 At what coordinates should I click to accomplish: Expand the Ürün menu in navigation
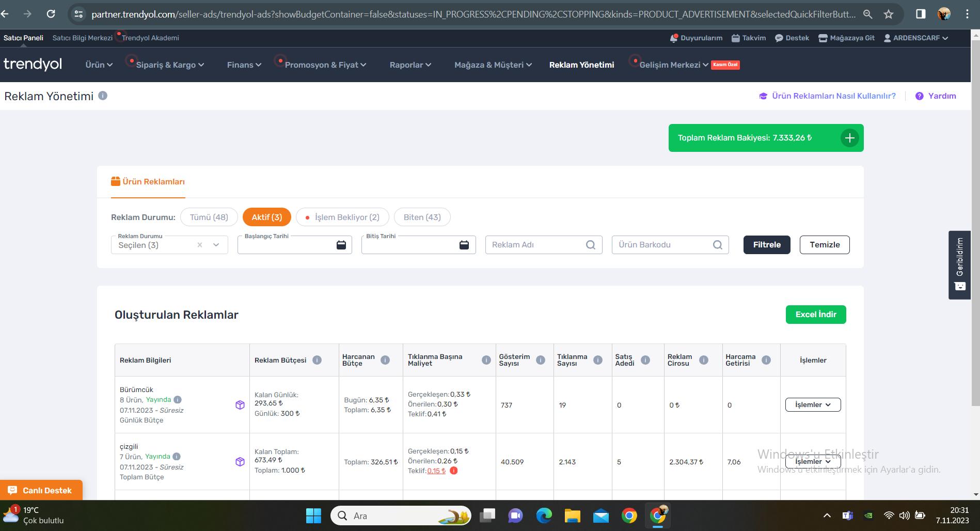[99, 65]
